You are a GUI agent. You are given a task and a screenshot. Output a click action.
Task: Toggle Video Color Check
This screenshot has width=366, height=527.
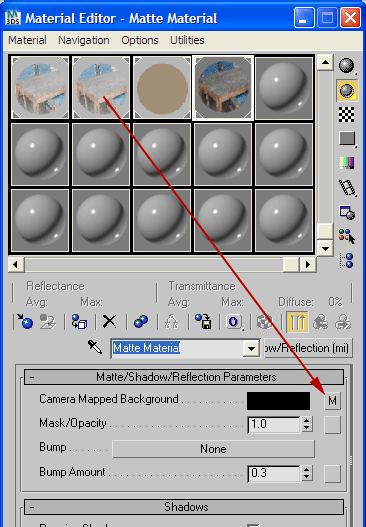[347, 163]
